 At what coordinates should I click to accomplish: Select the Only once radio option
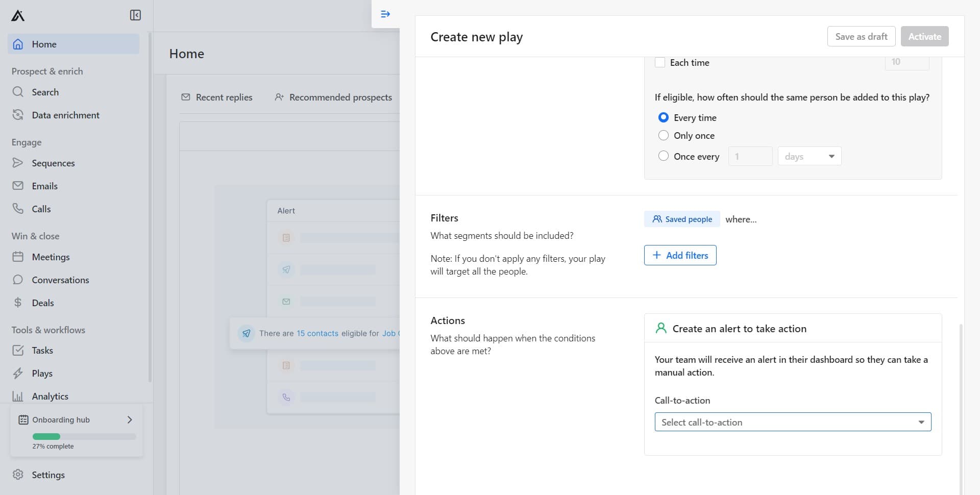pos(663,135)
